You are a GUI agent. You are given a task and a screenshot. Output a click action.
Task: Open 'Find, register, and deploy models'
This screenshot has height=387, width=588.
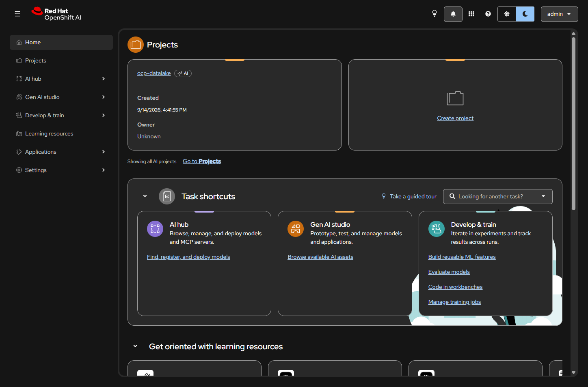coord(188,257)
